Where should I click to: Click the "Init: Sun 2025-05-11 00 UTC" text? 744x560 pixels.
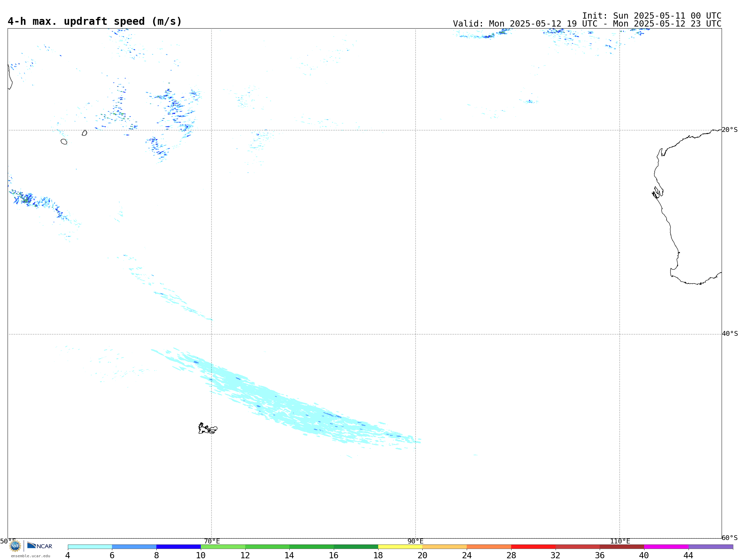click(652, 16)
